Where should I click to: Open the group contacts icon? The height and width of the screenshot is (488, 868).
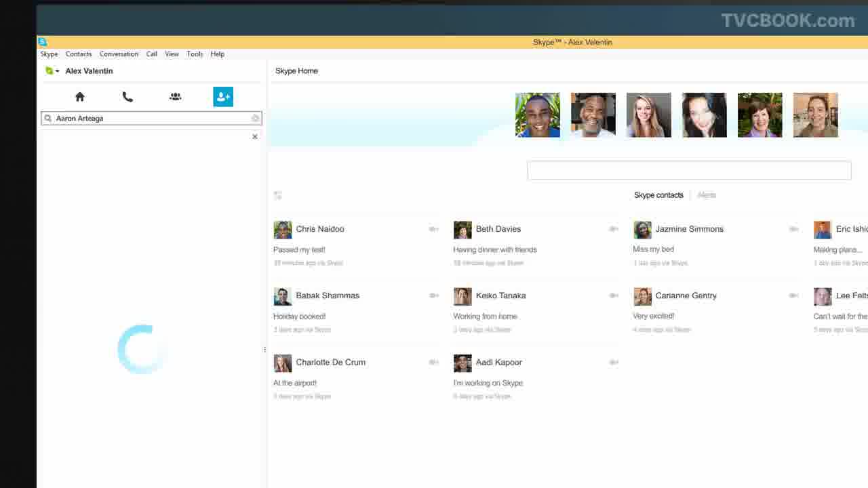tap(175, 96)
